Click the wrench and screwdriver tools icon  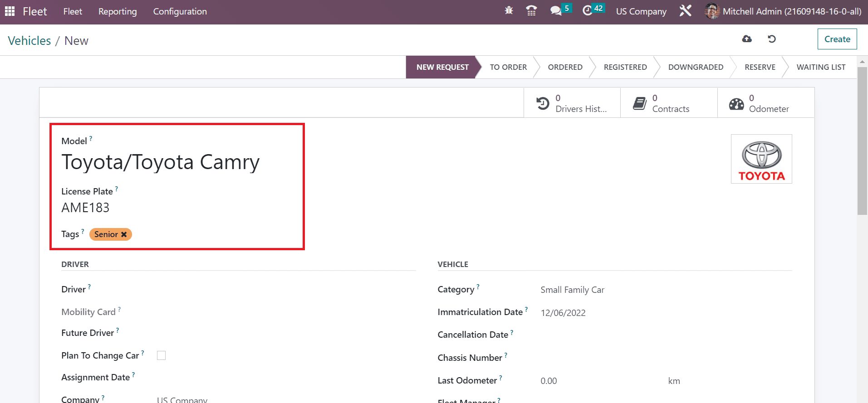tap(685, 10)
